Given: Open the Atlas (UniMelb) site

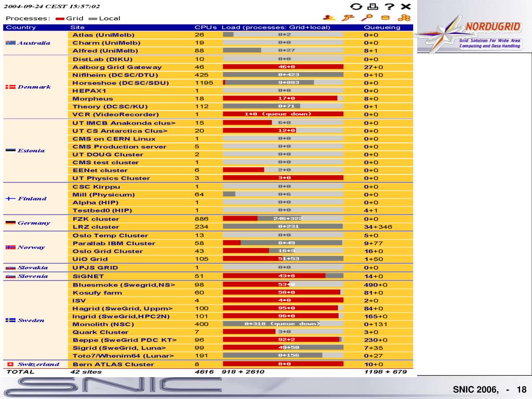Looking at the screenshot, I should 103,35.
